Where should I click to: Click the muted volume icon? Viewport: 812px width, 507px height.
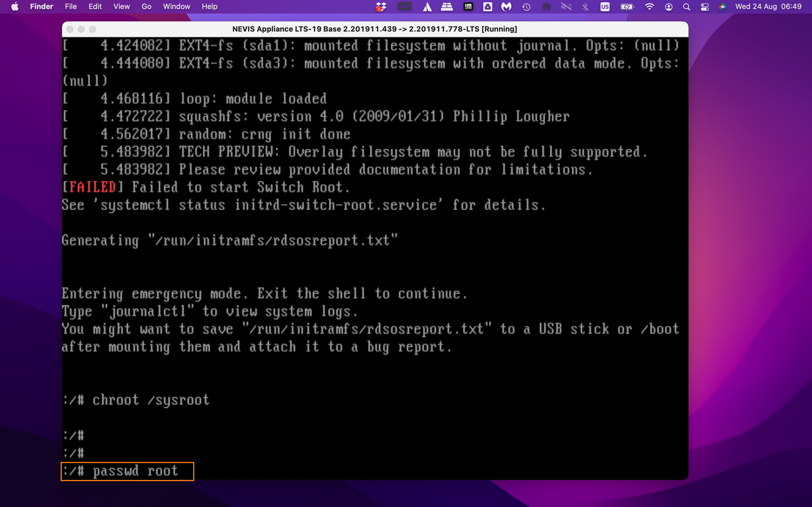click(566, 7)
